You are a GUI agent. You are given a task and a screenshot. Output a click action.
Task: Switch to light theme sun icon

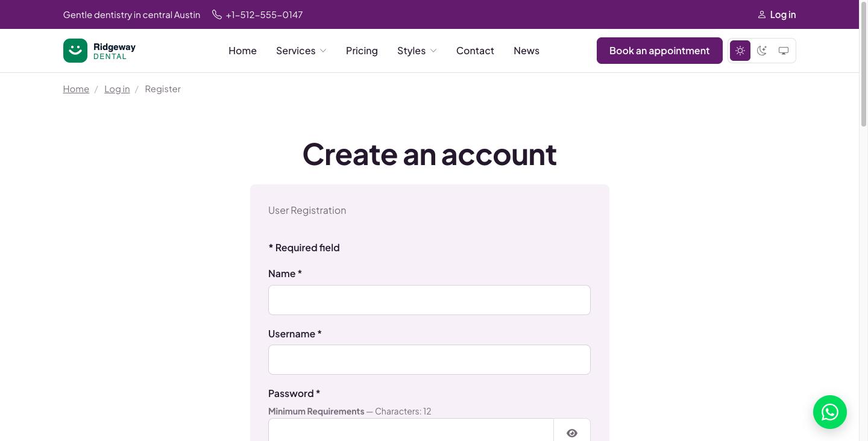point(740,51)
